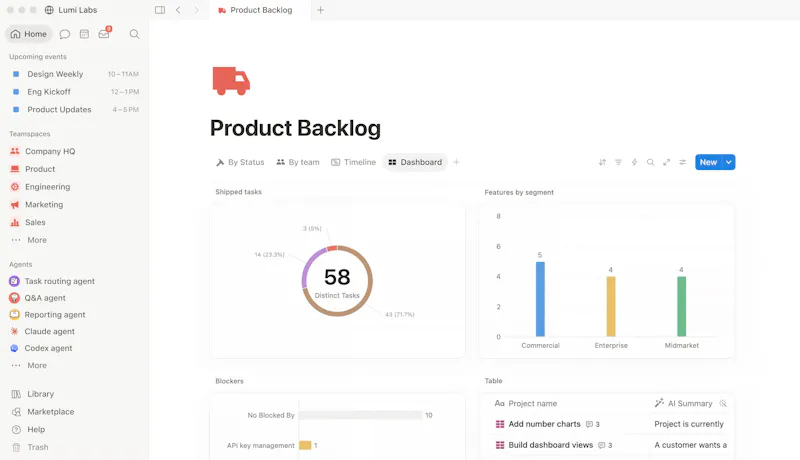The image size is (800, 460).
Task: Click the sort arrows icon
Action: tap(603, 162)
